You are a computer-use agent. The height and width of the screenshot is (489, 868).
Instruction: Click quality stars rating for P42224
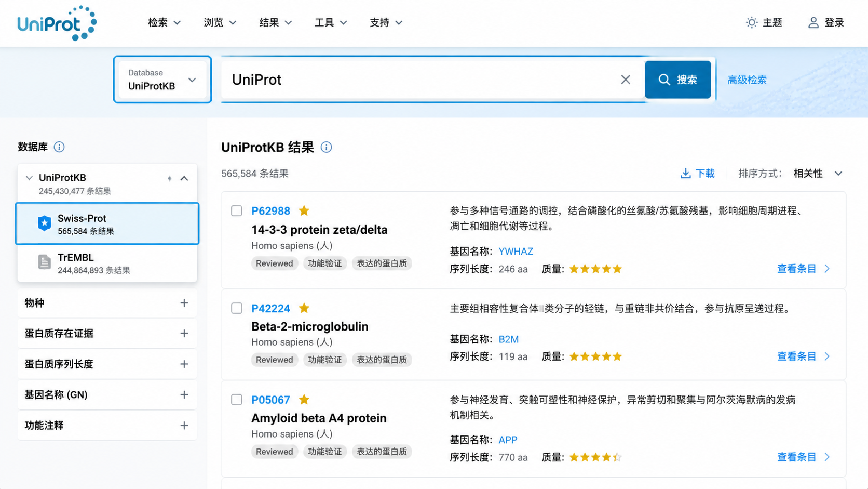point(595,356)
